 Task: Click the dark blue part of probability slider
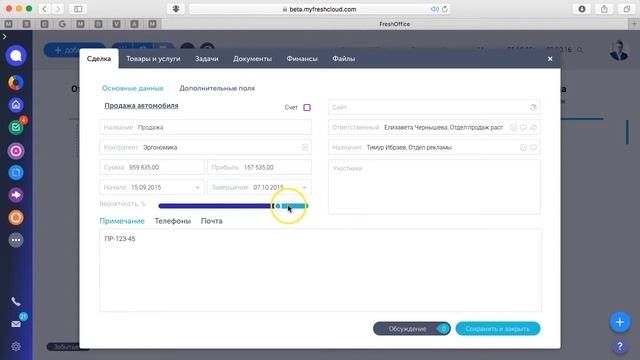pos(216,206)
